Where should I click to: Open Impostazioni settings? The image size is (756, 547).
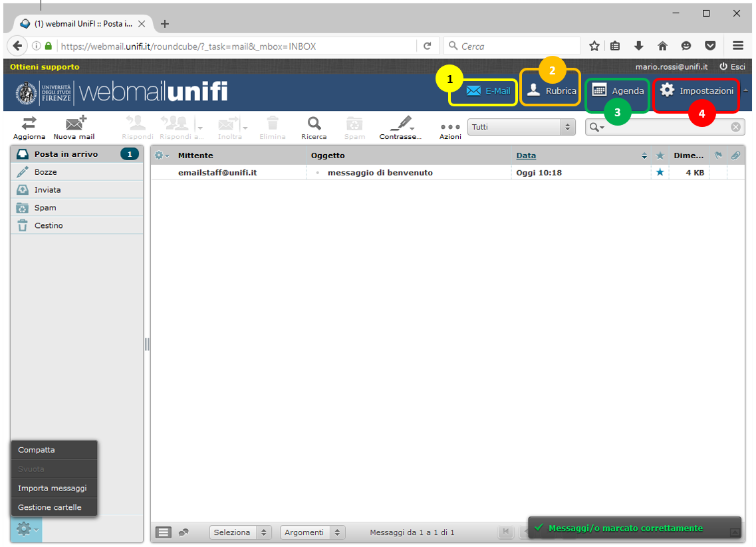coord(696,90)
